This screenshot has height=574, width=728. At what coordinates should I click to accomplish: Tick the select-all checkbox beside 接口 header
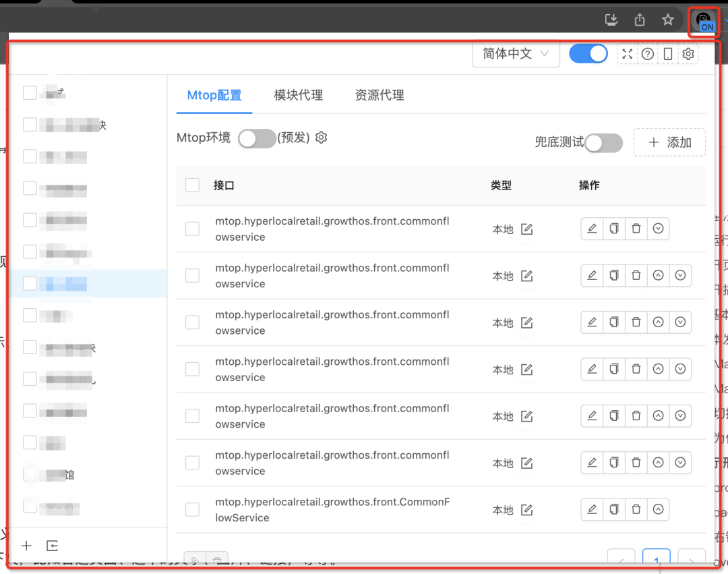[x=192, y=185]
